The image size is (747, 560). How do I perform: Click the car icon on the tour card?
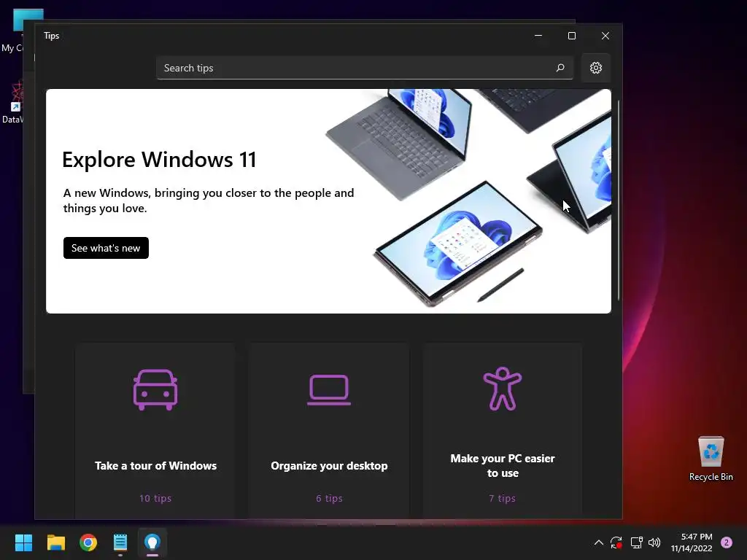[x=155, y=389]
